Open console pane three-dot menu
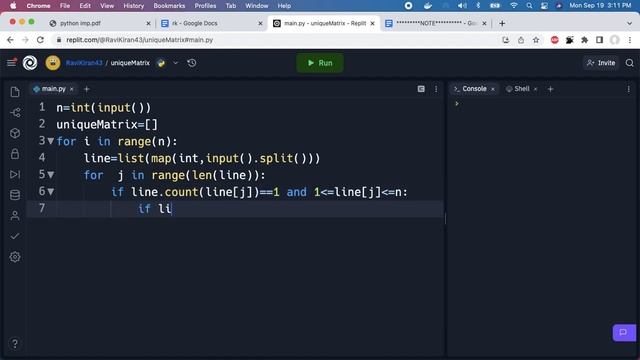 coord(629,89)
